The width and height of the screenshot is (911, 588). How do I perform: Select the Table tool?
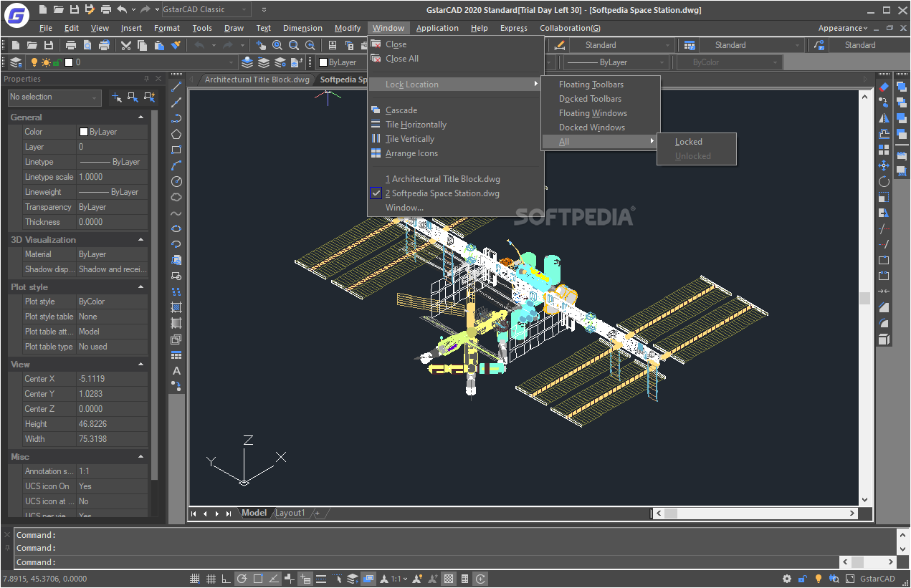click(x=176, y=355)
